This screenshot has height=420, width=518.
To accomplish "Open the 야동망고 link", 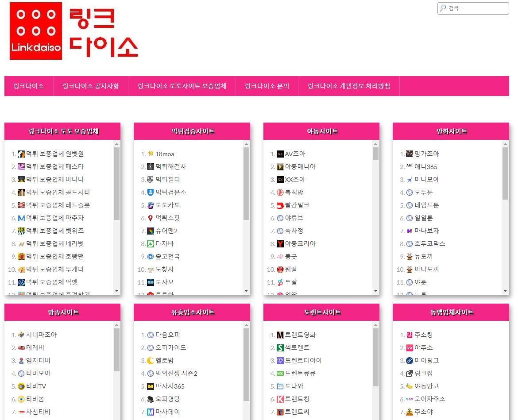I will click(427, 386).
